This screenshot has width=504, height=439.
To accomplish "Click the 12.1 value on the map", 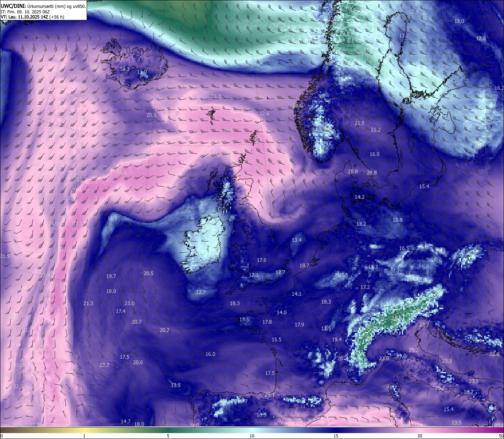I will pos(254,275).
